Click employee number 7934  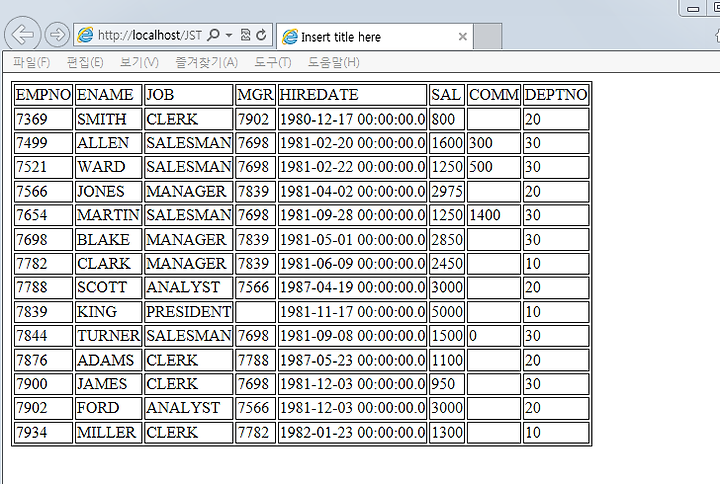pos(32,433)
